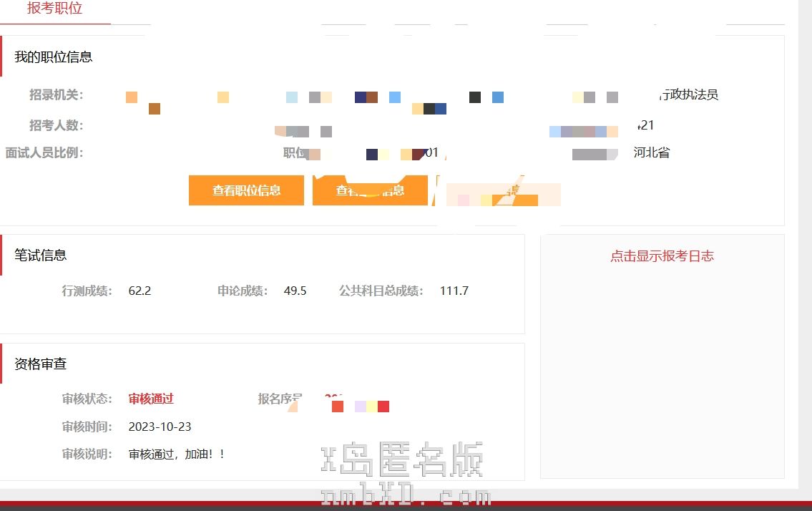The height and width of the screenshot is (511, 812).
Task: Select the 我的职位信息 section heading
Action: click(x=54, y=57)
